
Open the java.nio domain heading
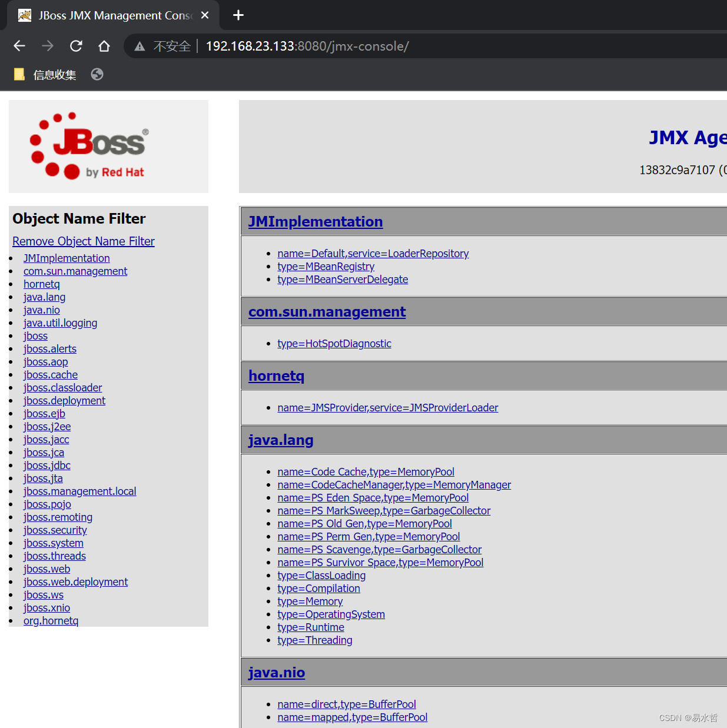click(277, 673)
